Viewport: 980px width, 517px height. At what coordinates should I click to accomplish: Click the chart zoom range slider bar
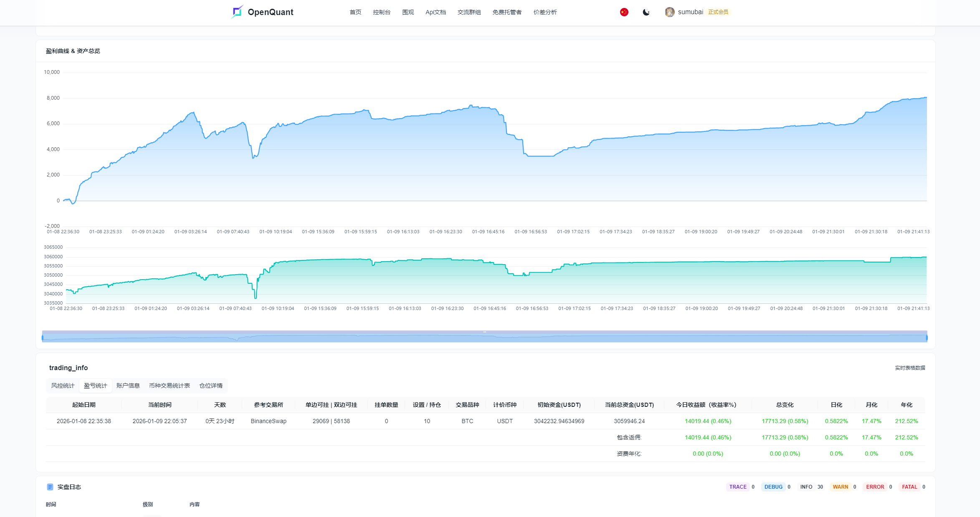pos(484,338)
